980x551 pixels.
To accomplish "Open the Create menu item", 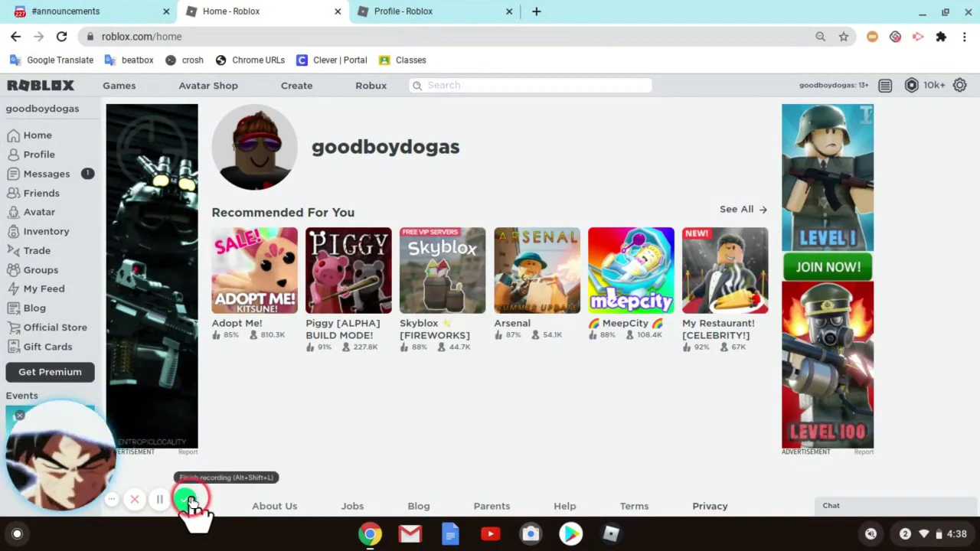I will [x=296, y=86].
